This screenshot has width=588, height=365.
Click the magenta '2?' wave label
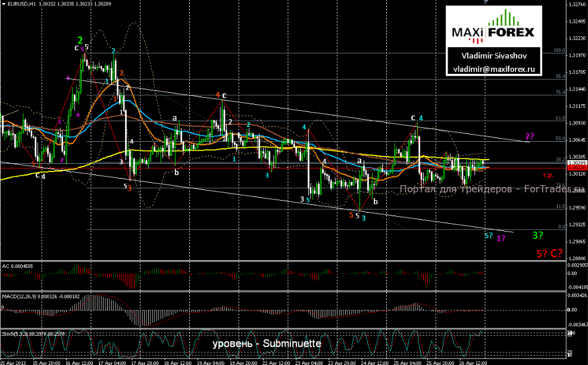[530, 136]
